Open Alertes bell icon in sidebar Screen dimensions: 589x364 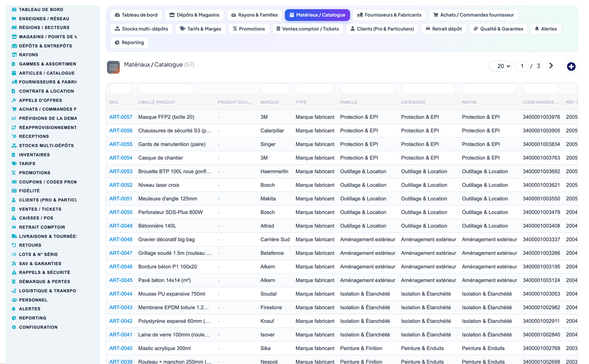tap(14, 309)
